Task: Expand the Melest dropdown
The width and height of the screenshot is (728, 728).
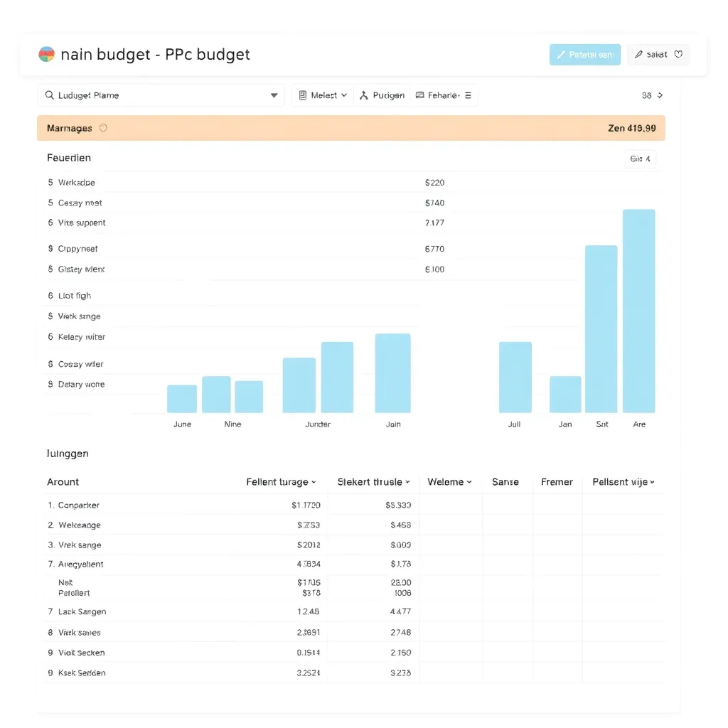Action: pos(344,95)
